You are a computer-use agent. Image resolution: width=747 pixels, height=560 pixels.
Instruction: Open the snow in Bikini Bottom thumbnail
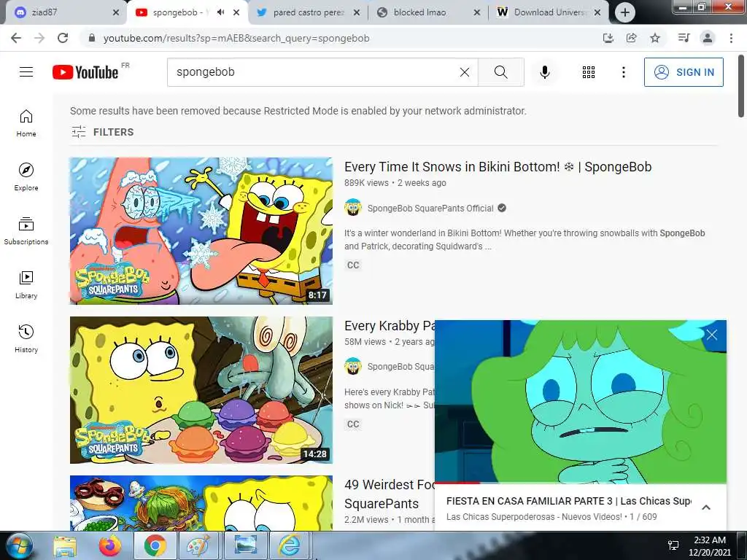click(x=201, y=231)
